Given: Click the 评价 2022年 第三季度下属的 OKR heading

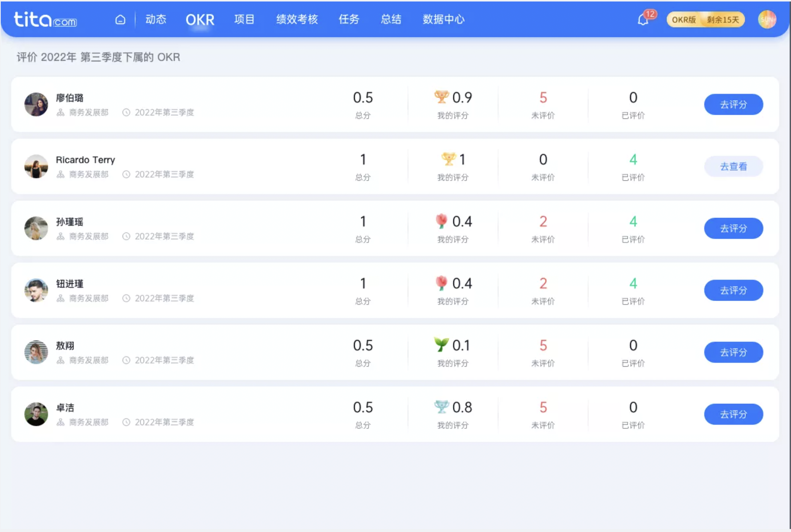Looking at the screenshot, I should click(98, 57).
